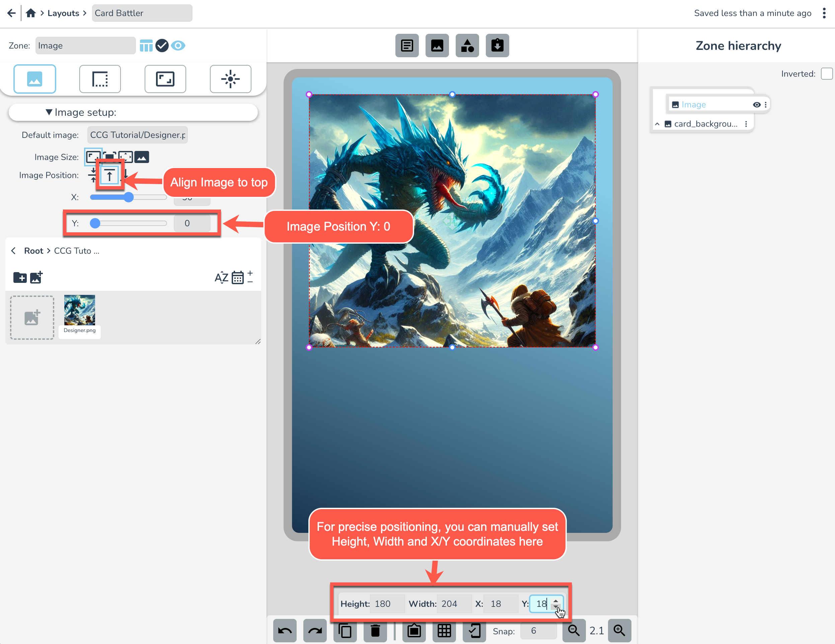
Task: Toggle the grid icon in the bottom toolbar
Action: 444,631
